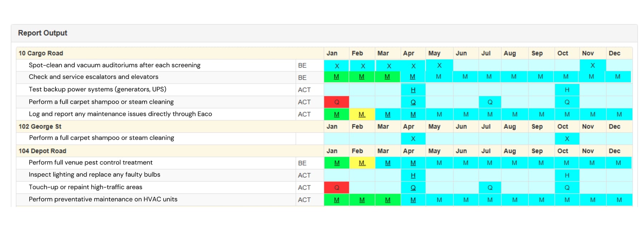Viewport: 644px width, 231px height.
Task: Click the Report Output panel title
Action: click(43, 33)
